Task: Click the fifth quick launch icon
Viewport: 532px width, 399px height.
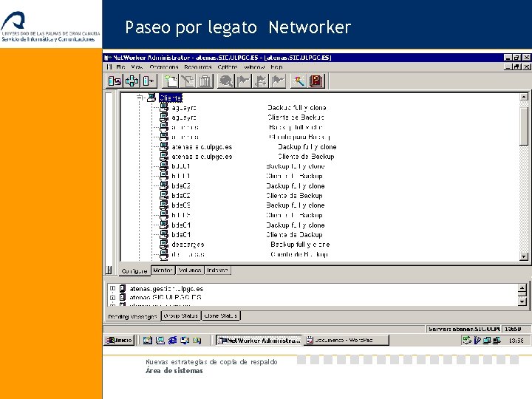Action: pos(197,340)
